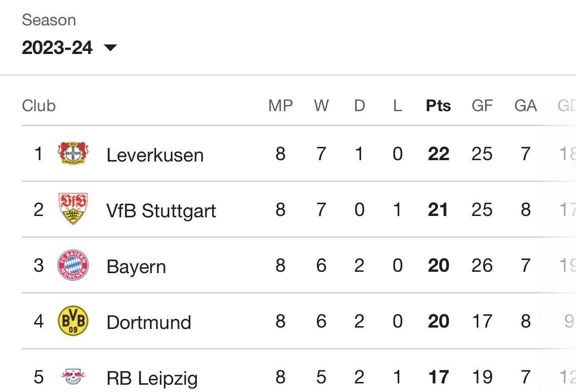Click the RB Leipzig club logo
The width and height of the screenshot is (576, 392).
(73, 376)
